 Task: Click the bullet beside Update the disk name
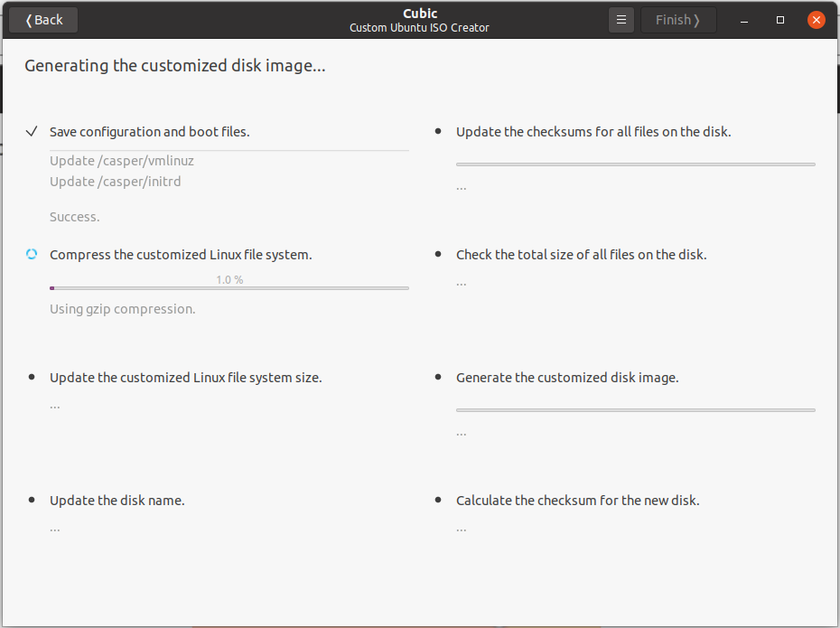pos(32,500)
